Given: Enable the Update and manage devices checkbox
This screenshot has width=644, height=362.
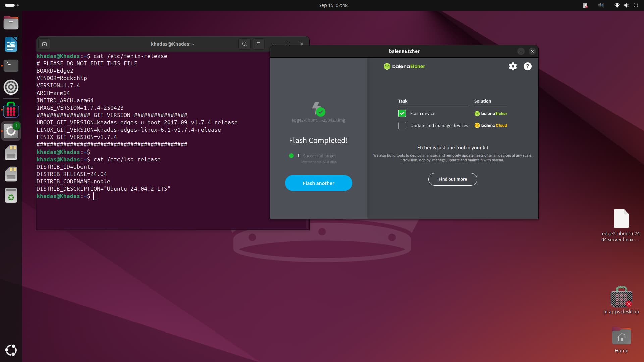Looking at the screenshot, I should point(402,126).
